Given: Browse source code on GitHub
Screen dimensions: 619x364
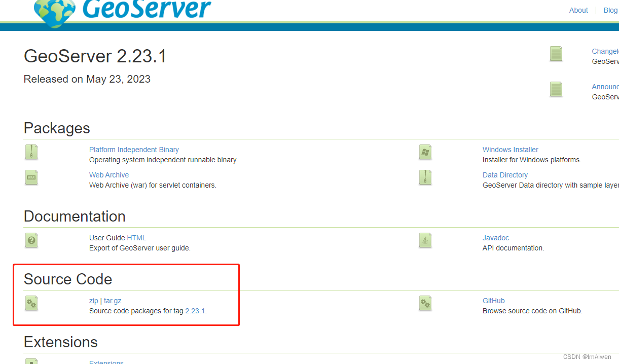Looking at the screenshot, I should coord(493,300).
